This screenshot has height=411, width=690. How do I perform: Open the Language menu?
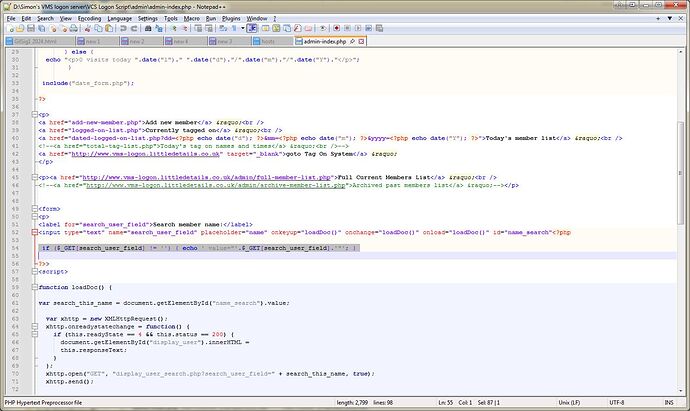[x=119, y=18]
